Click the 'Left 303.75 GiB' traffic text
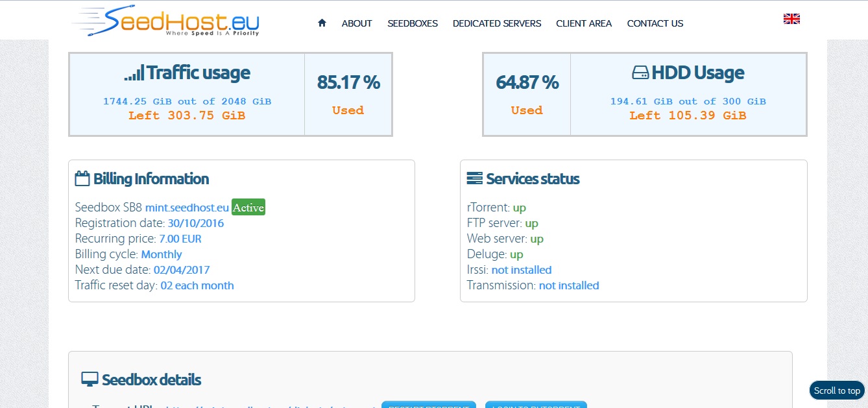Image resolution: width=868 pixels, height=408 pixels. [x=187, y=115]
